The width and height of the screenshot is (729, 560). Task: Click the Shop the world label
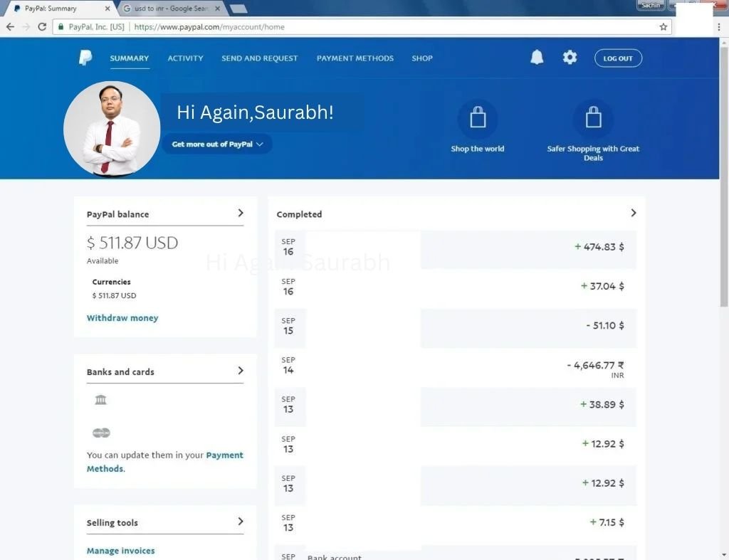(x=478, y=149)
